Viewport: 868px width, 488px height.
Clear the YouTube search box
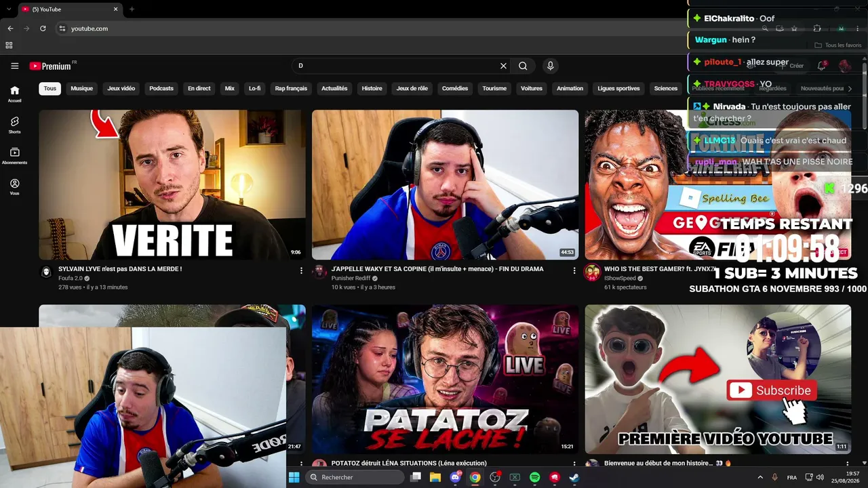[503, 66]
